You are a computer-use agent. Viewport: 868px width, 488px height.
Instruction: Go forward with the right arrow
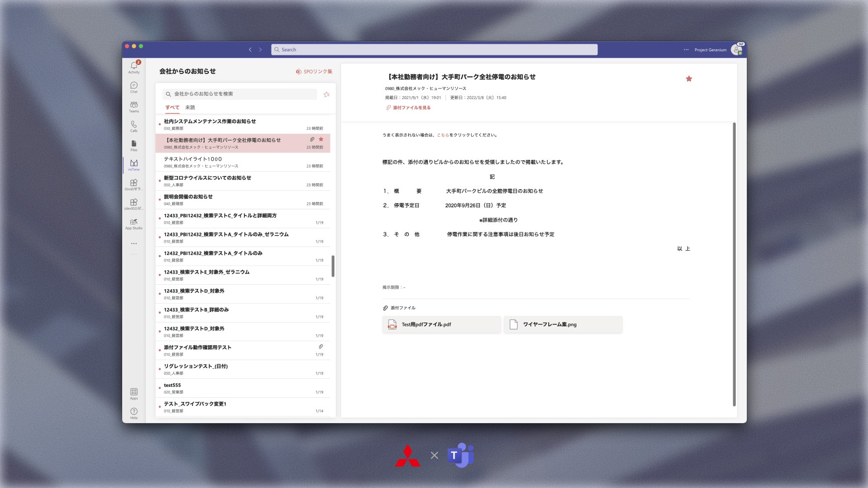261,49
